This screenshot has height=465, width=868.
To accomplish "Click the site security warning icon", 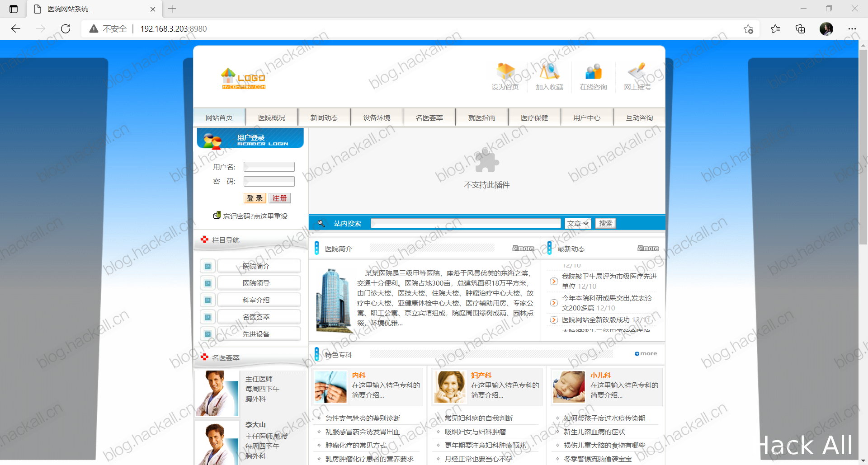I will 94,29.
